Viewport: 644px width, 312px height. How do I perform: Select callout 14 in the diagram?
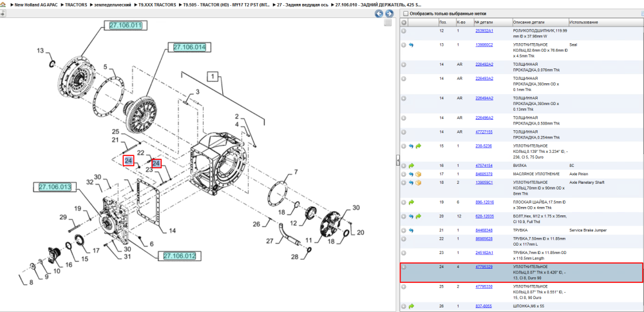[173, 231]
